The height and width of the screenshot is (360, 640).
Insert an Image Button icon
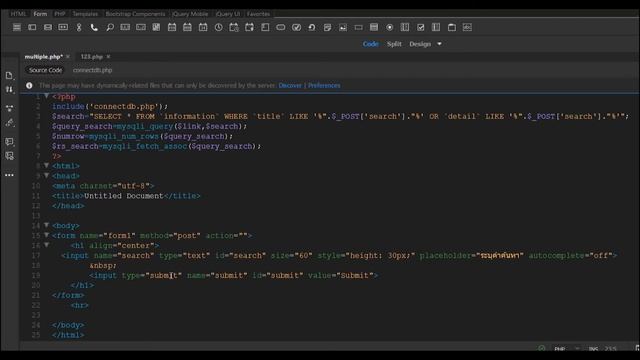click(x=343, y=27)
